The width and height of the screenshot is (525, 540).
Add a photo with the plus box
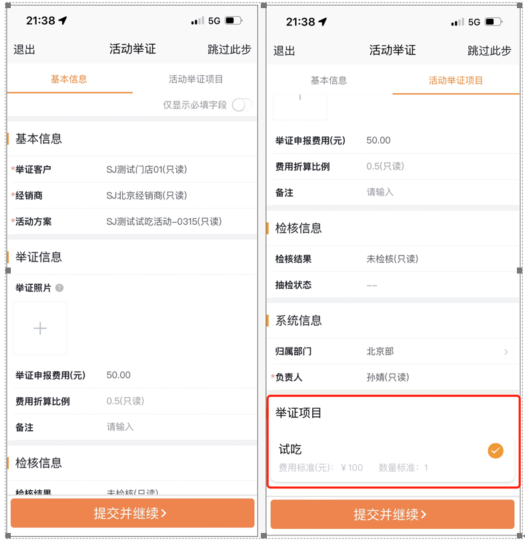tap(40, 328)
